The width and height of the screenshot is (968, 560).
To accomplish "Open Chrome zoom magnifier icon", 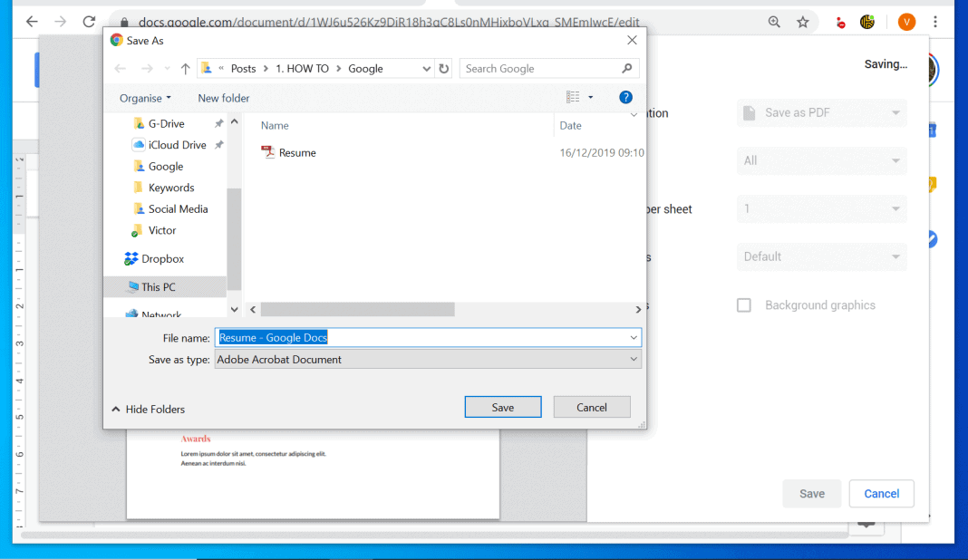I will tap(774, 23).
